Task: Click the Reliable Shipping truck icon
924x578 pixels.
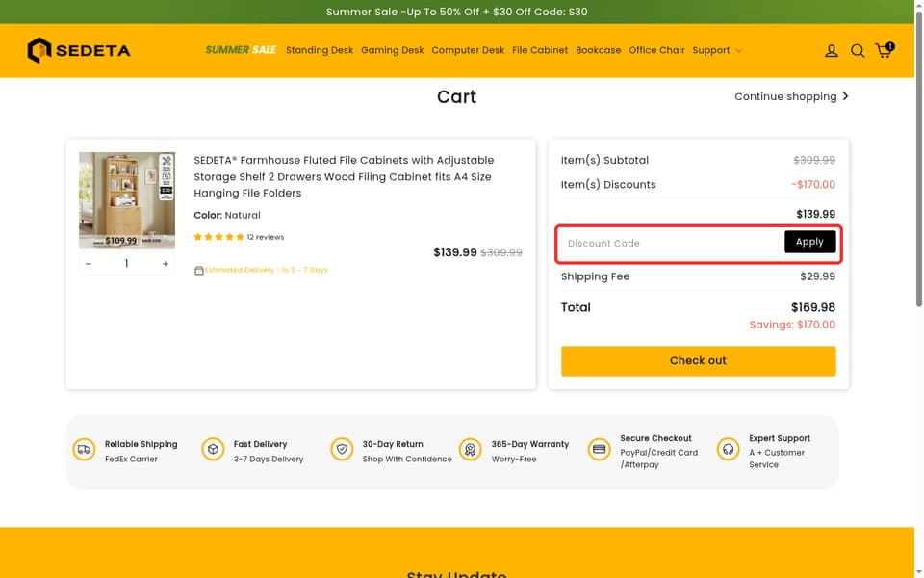Action: (x=84, y=450)
